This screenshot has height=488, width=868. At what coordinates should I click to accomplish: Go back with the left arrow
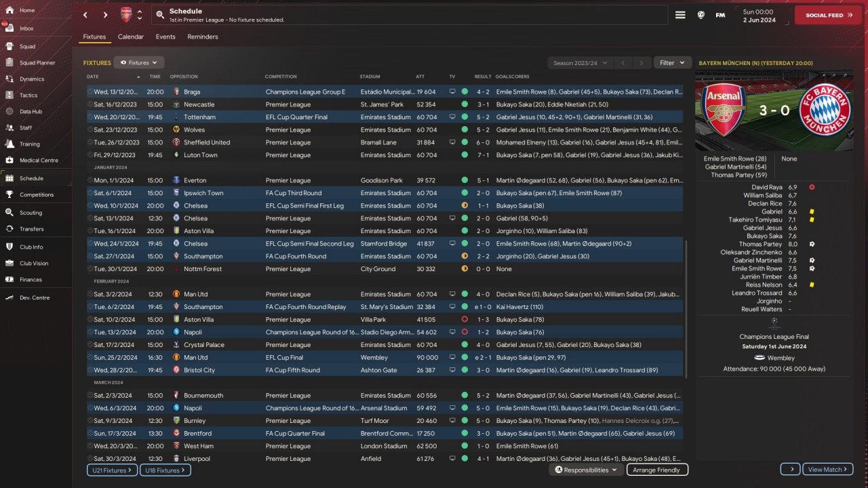[x=85, y=15]
